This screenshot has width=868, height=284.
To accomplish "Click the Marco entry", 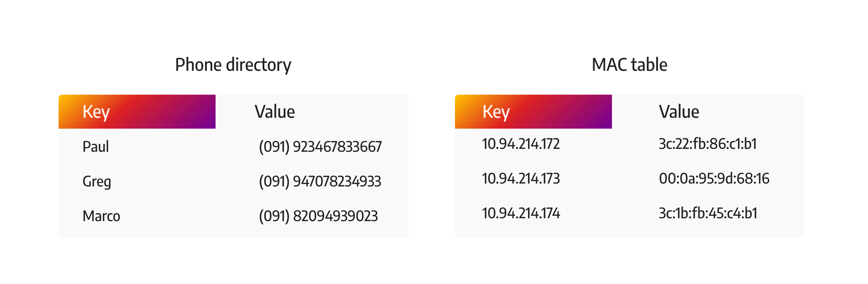I will click(101, 216).
